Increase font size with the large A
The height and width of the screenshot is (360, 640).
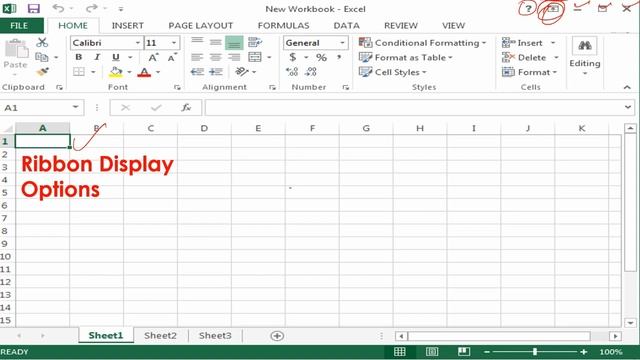coord(153,57)
